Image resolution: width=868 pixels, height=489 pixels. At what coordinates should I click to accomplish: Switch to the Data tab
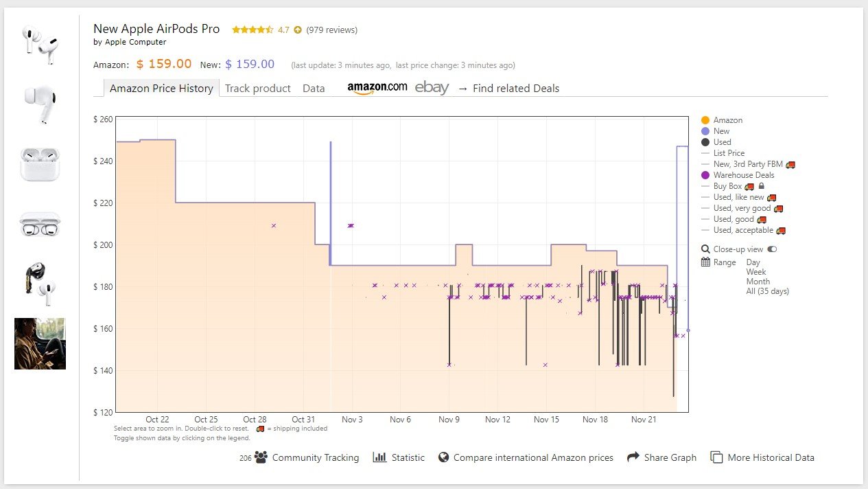[x=314, y=88]
